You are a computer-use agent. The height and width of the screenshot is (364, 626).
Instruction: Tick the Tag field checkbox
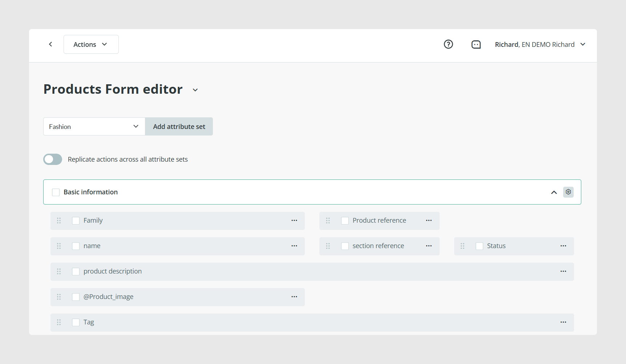click(76, 322)
